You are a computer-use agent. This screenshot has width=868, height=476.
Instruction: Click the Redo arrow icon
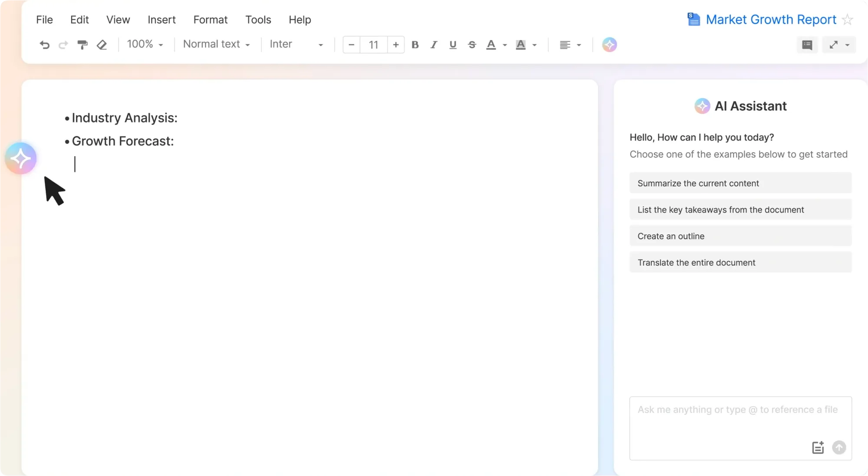(63, 45)
